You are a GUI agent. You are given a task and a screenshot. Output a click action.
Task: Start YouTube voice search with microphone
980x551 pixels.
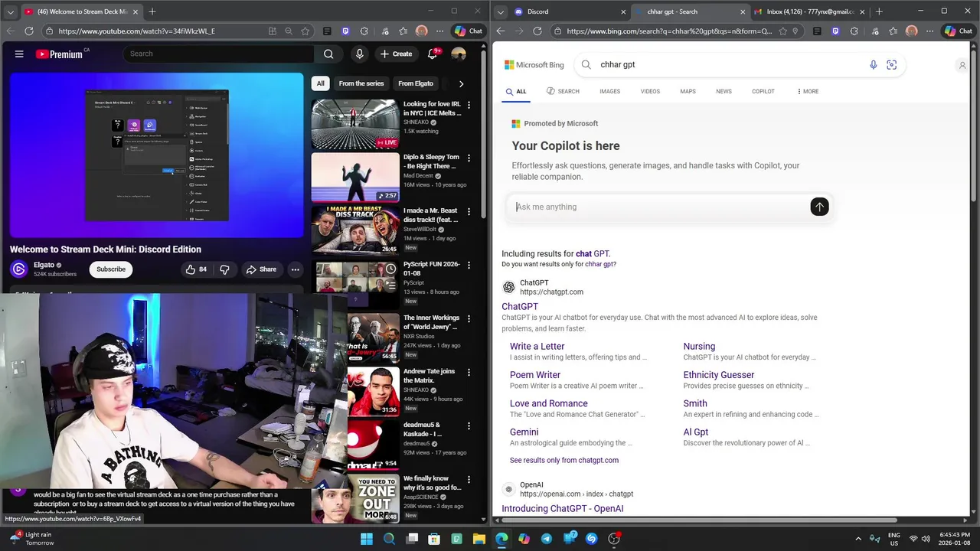pyautogui.click(x=359, y=54)
